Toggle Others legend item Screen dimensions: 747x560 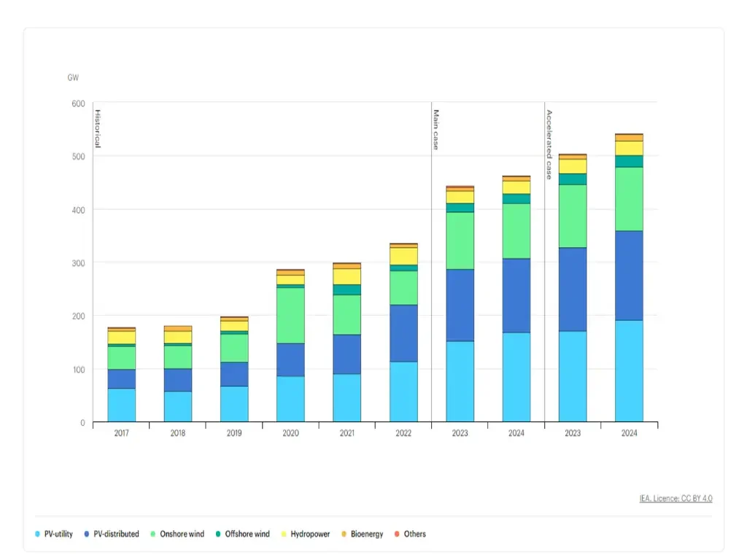(x=410, y=534)
